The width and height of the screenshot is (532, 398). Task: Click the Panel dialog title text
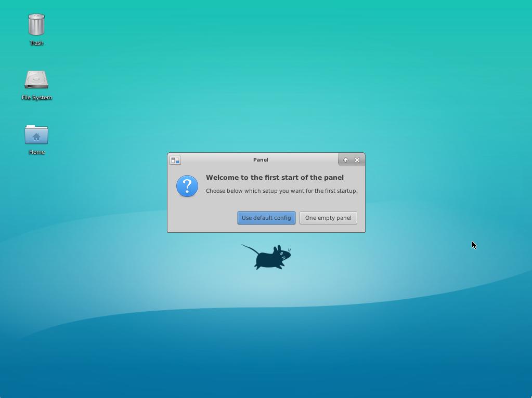[260, 160]
